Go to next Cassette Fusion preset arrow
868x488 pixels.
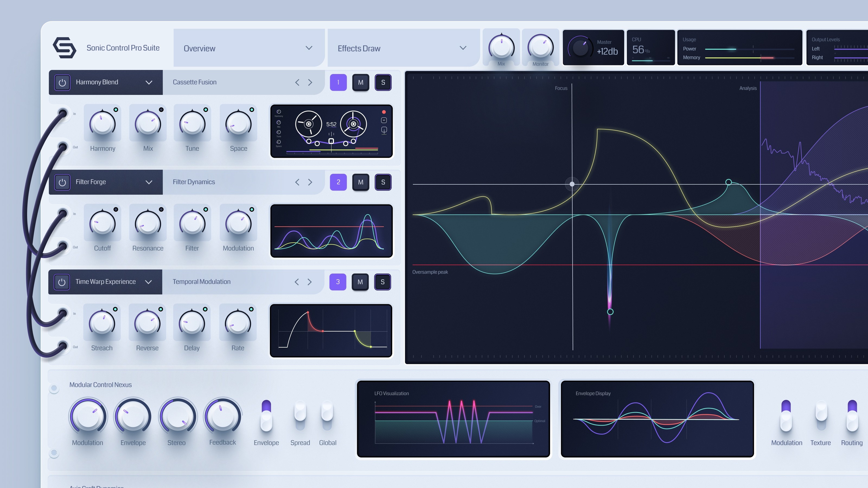(310, 82)
